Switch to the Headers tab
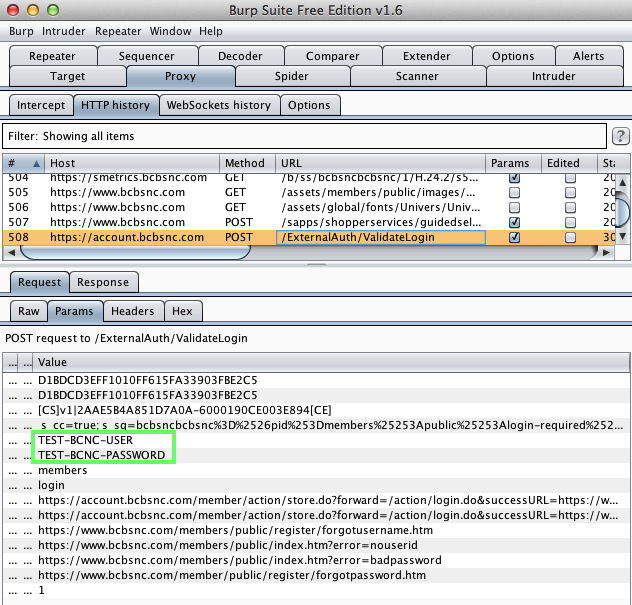 point(132,312)
